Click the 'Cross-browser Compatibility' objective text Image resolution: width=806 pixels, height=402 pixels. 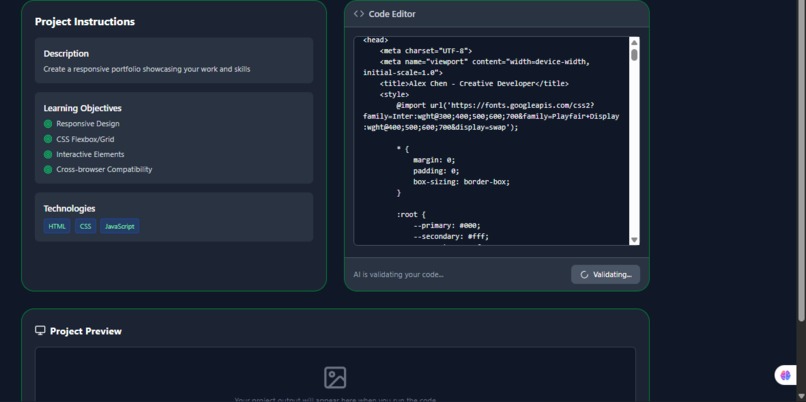104,169
